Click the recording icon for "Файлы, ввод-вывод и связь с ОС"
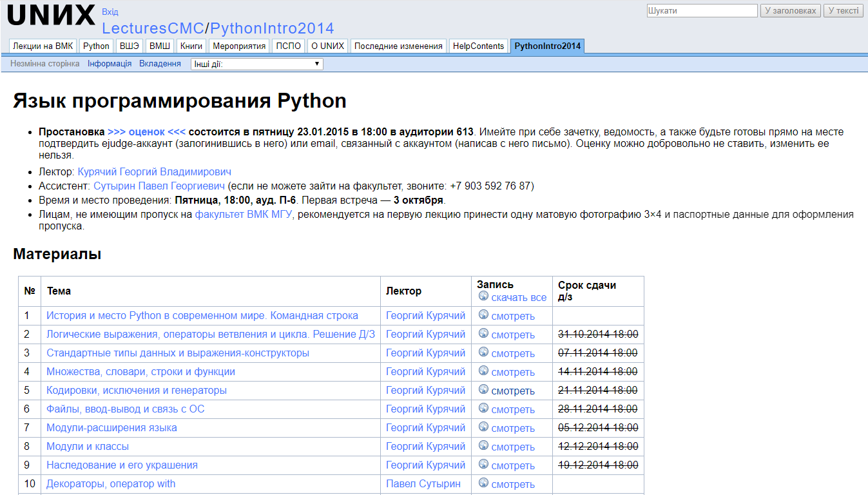The image size is (868, 495). (x=483, y=409)
